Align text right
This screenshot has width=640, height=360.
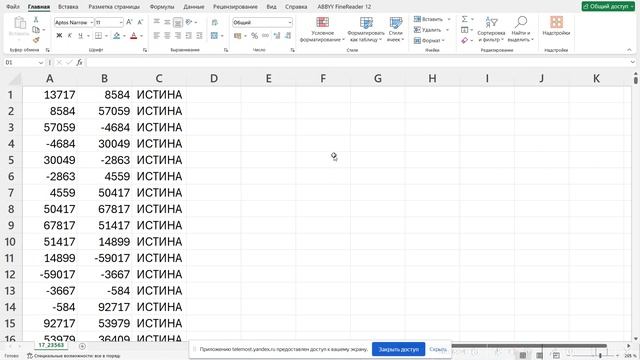178,36
